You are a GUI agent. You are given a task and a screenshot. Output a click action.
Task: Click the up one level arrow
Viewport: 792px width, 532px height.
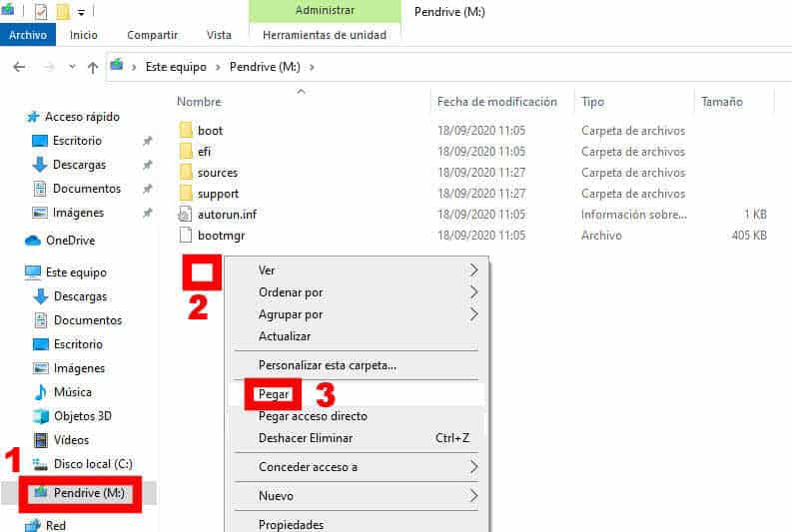click(93, 67)
